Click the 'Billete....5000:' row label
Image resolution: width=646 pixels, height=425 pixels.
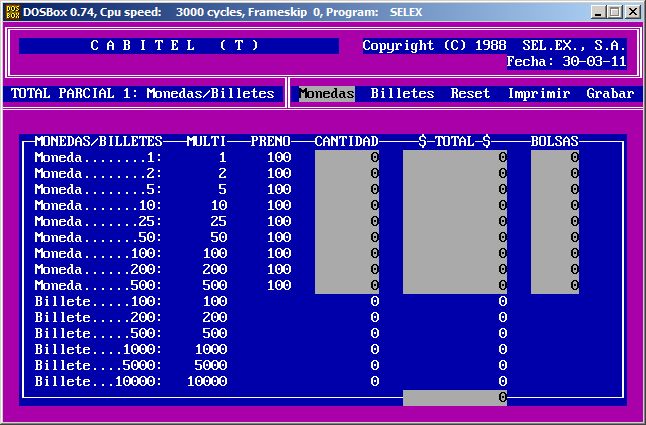click(98, 366)
